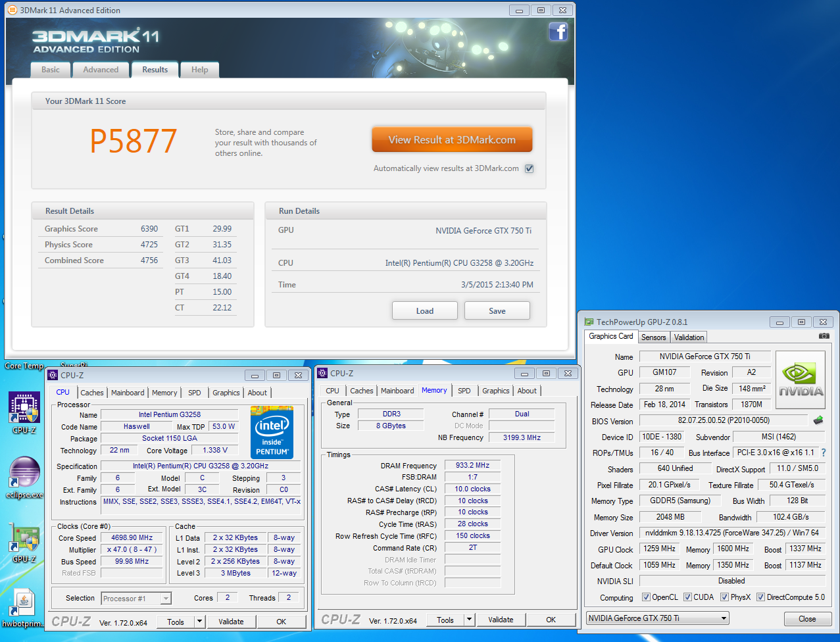This screenshot has width=840, height=642.
Task: Toggle the CUDA checkbox
Action: pyautogui.click(x=687, y=597)
